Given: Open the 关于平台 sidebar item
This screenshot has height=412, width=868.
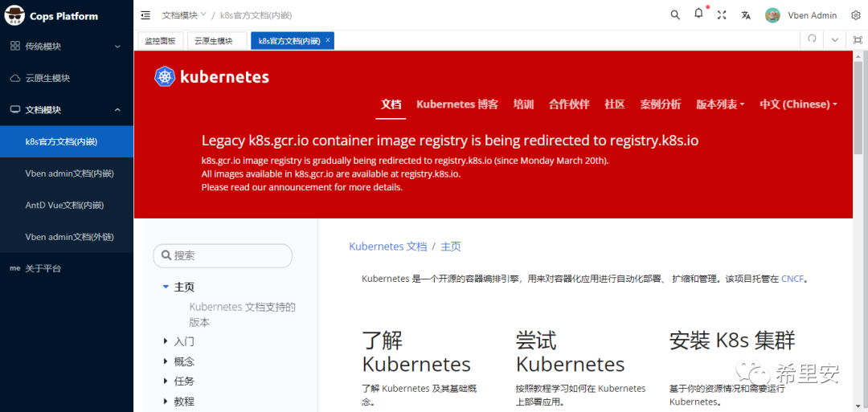Looking at the screenshot, I should (67, 268).
